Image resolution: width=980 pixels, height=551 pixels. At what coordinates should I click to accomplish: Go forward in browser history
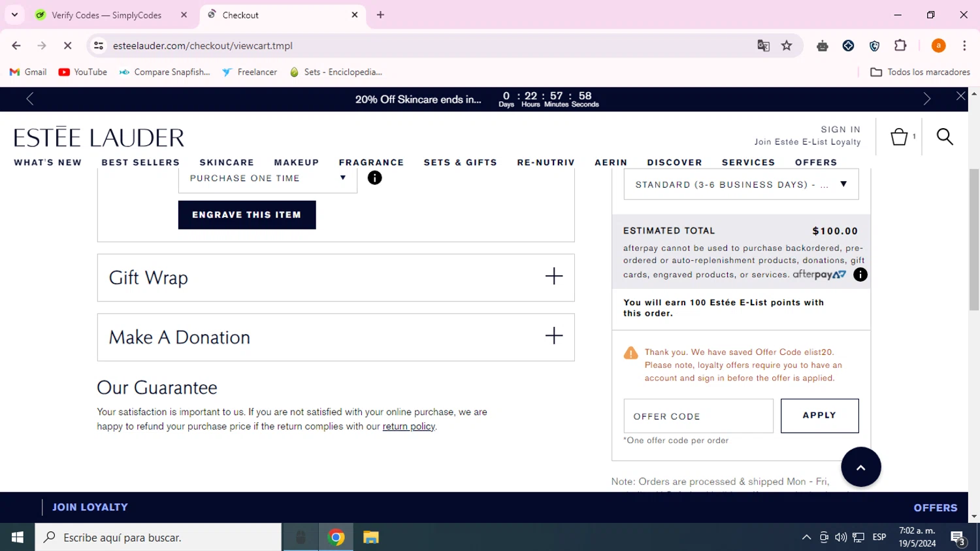42,46
